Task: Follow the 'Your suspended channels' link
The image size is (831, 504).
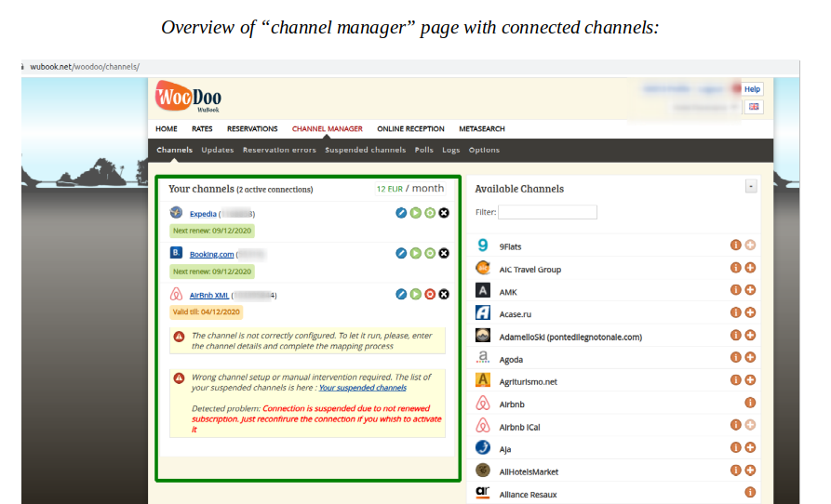Action: [363, 388]
